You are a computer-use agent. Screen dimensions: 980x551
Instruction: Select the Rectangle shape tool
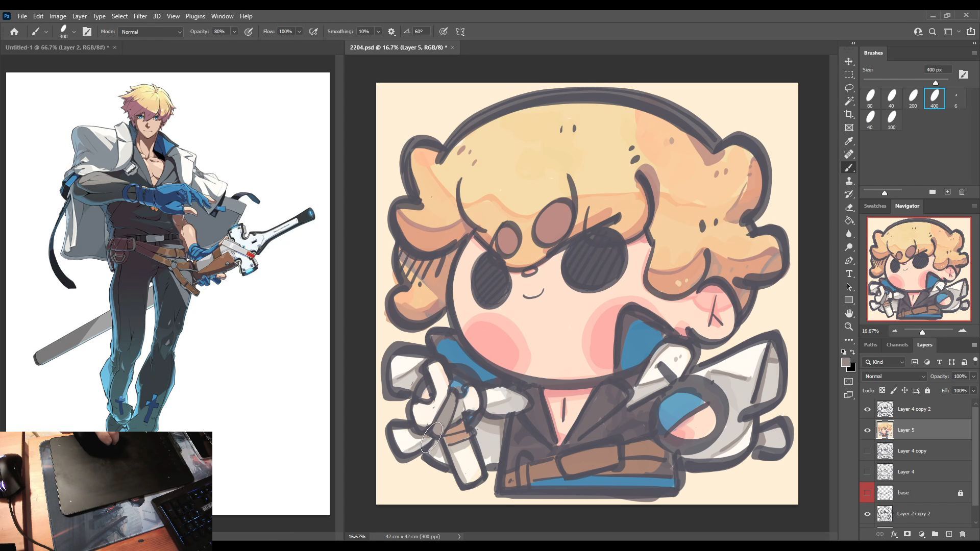849,300
